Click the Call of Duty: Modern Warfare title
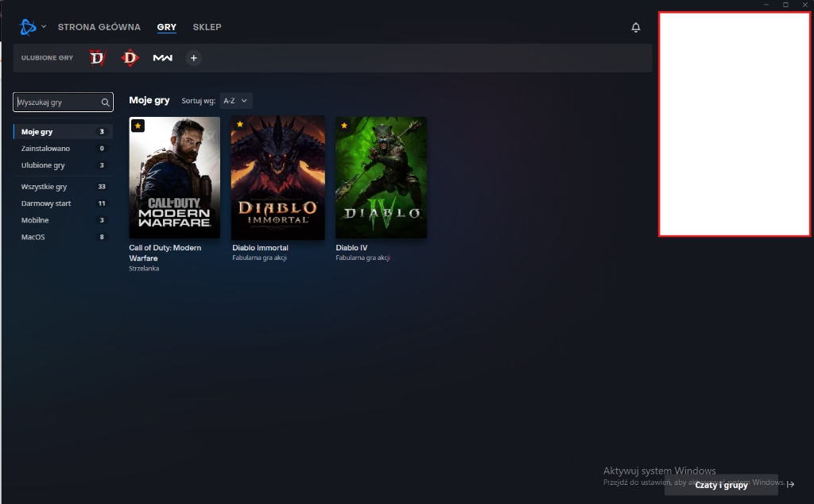This screenshot has height=504, width=814. (x=165, y=253)
